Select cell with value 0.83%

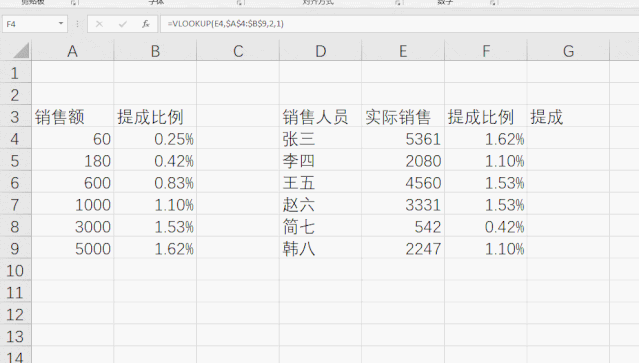(155, 183)
